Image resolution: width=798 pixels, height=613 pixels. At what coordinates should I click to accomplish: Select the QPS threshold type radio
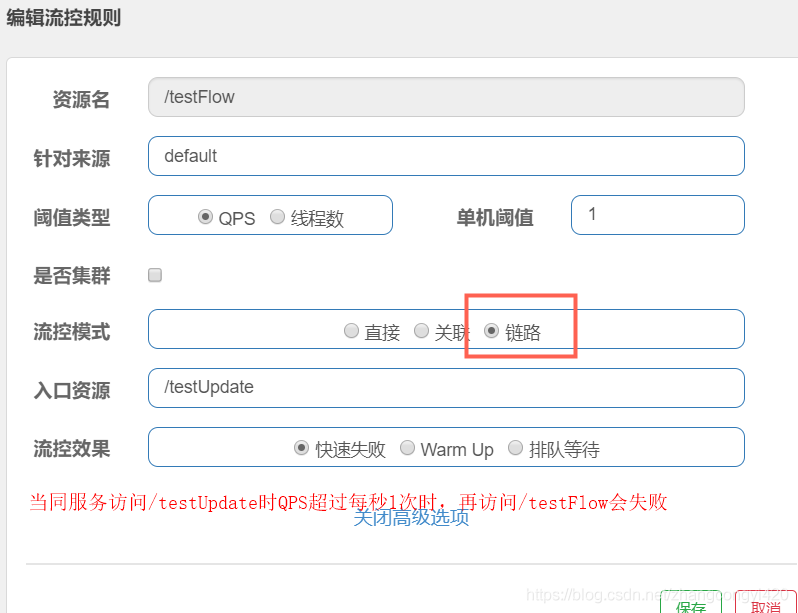[205, 217]
